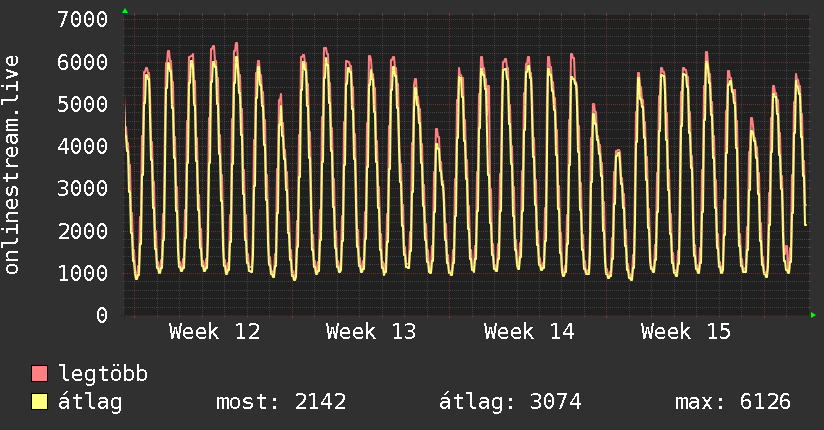Click the Week 12 x-axis label

coord(214,332)
